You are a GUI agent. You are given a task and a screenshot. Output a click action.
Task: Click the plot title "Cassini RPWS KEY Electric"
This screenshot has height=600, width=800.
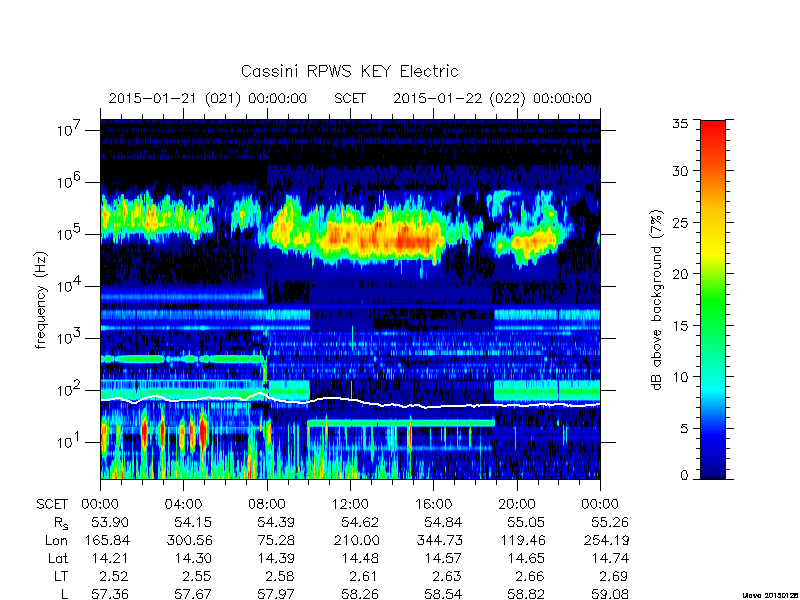click(x=349, y=71)
